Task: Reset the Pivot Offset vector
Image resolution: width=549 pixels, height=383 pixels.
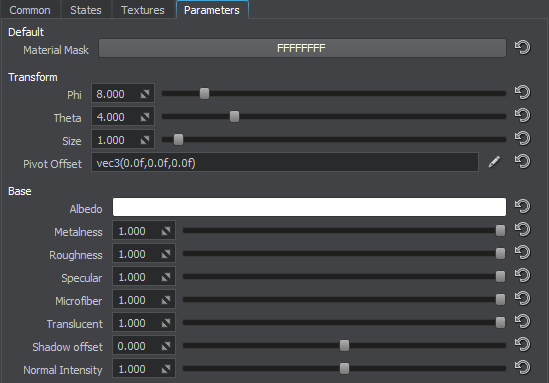Action: [x=522, y=162]
